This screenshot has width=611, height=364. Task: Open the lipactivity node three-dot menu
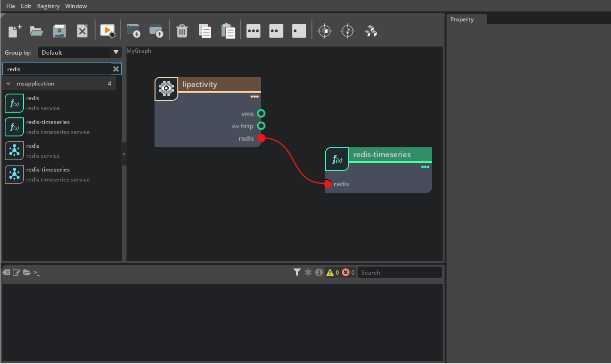[x=255, y=96]
